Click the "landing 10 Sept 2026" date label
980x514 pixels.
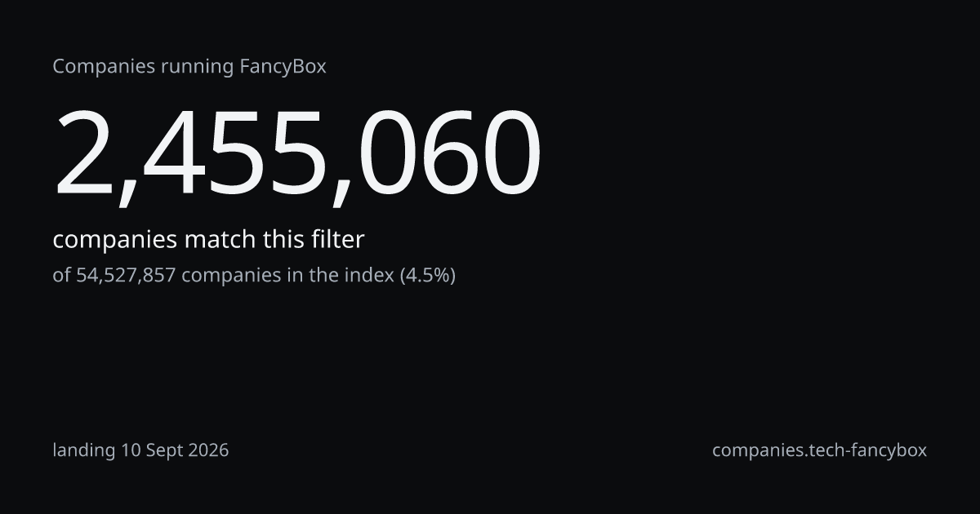point(140,450)
